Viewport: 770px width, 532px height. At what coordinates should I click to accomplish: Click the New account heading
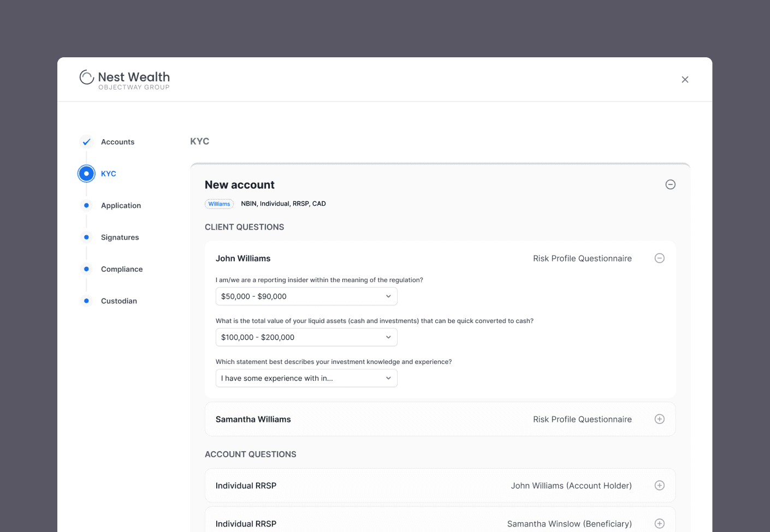pyautogui.click(x=240, y=185)
